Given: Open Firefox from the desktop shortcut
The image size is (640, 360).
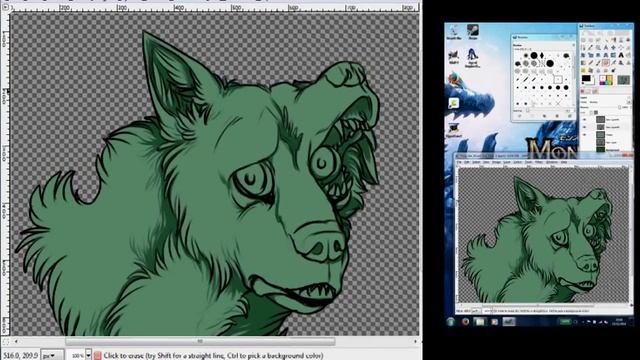Looking at the screenshot, I should [x=453, y=79].
